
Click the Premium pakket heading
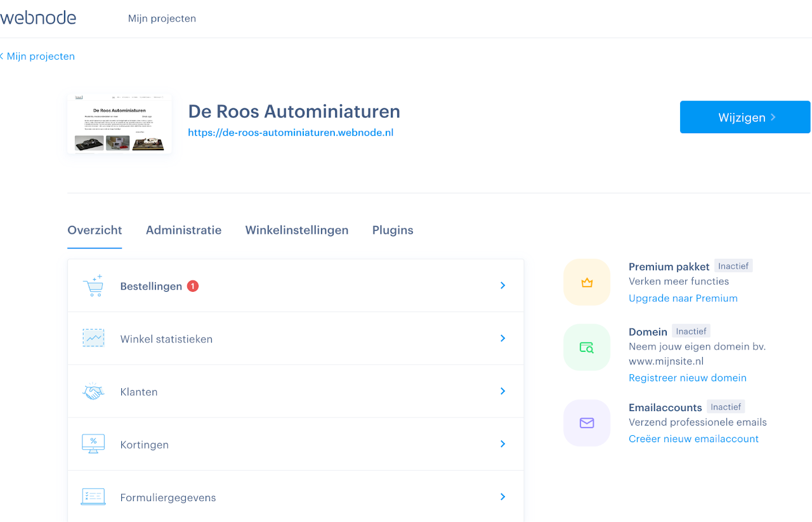coord(669,266)
